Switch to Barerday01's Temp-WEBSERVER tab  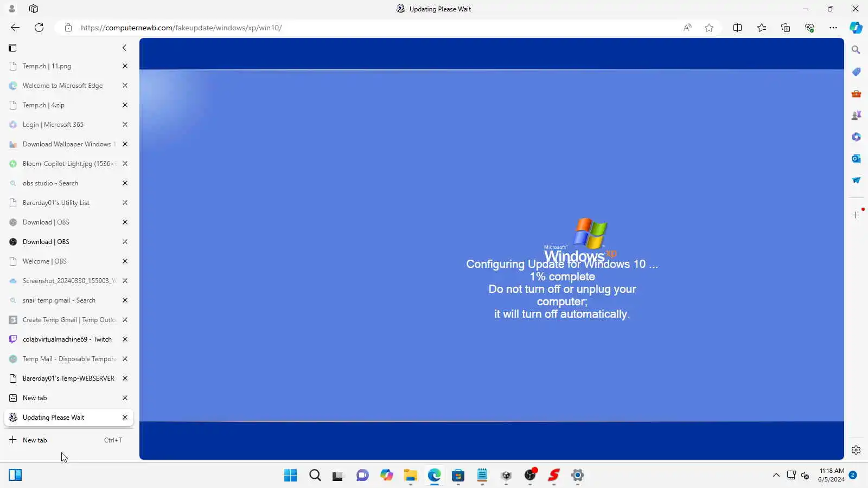[x=68, y=378]
